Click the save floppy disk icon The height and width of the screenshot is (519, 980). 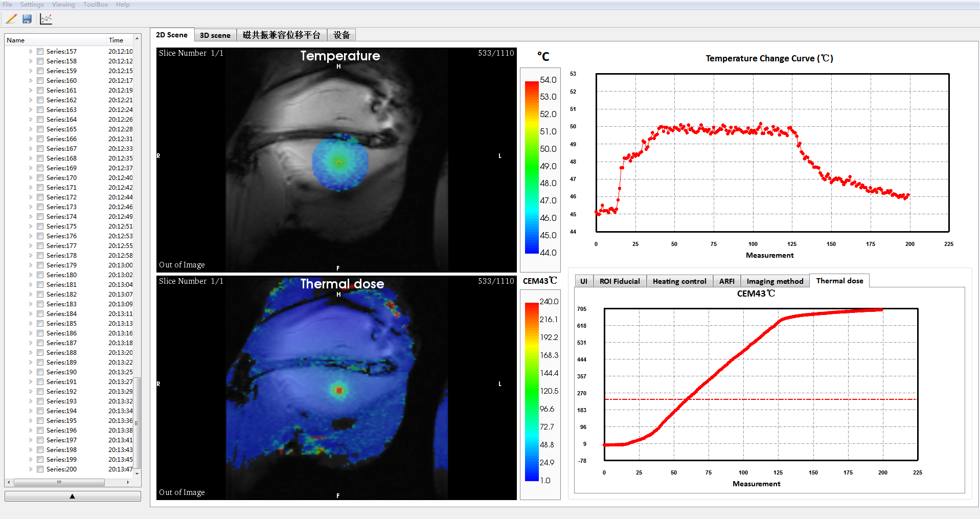coord(27,19)
